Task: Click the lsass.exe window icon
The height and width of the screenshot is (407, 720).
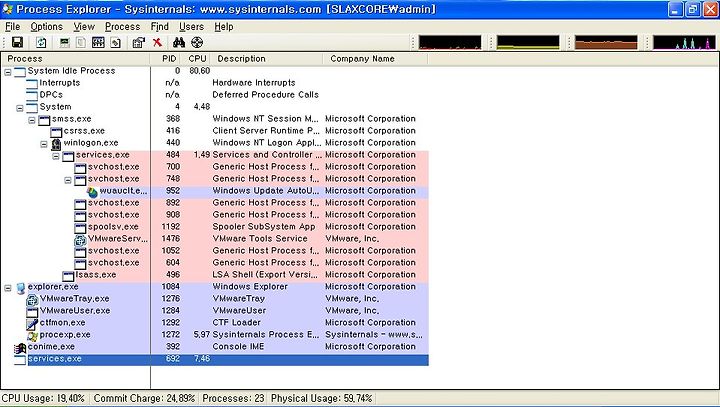Action: 68,276
